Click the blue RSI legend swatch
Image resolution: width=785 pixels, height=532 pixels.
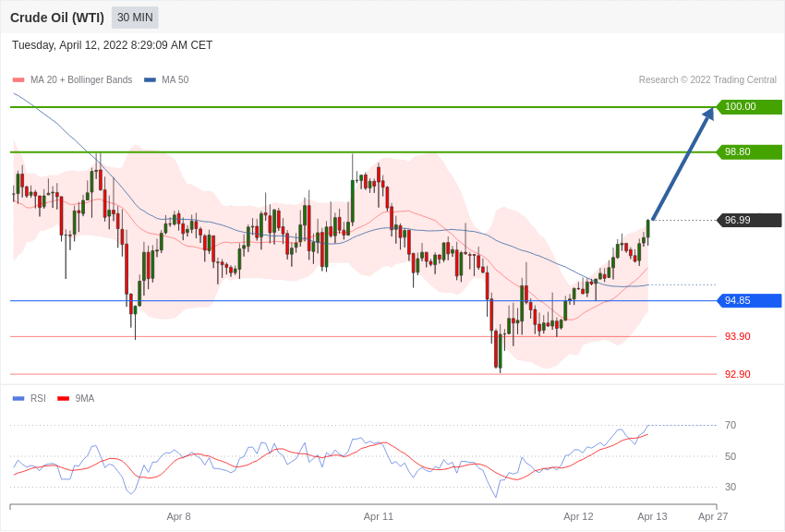(x=18, y=399)
